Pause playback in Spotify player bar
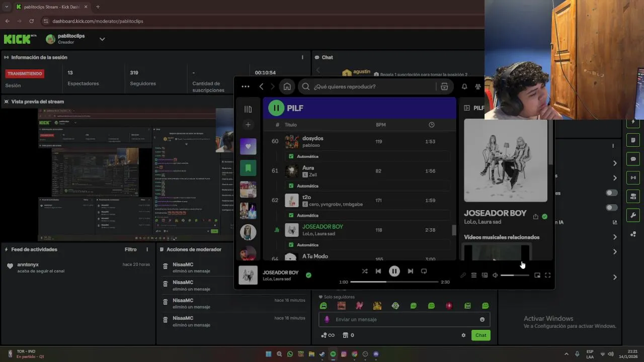This screenshot has width=644, height=362. pos(394,271)
